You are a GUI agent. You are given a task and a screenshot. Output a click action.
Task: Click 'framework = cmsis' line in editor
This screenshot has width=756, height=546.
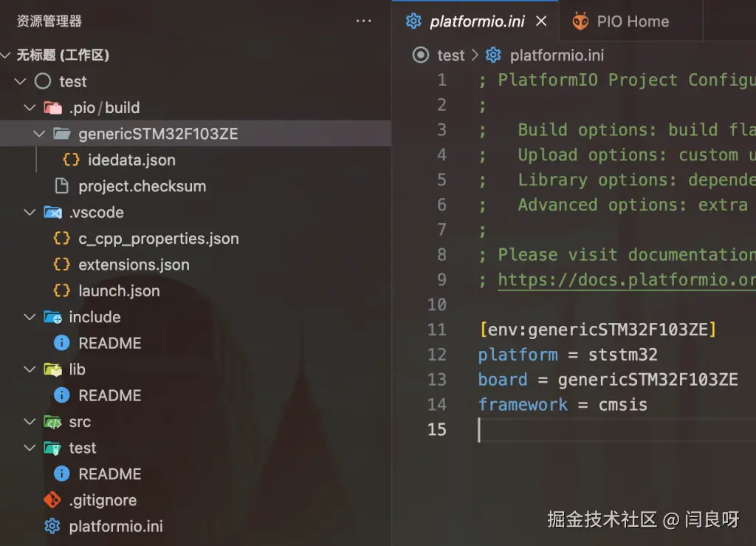563,405
